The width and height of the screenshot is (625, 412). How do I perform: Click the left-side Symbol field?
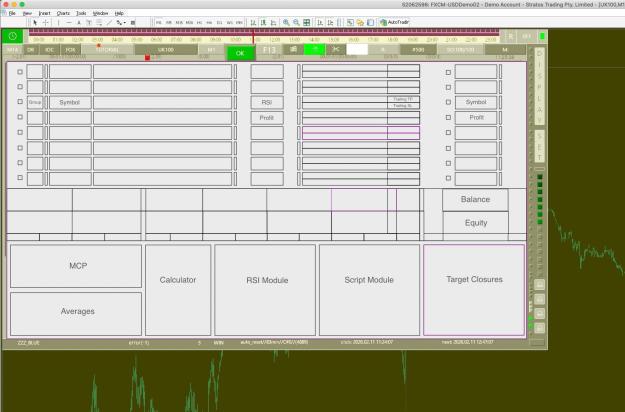pyautogui.click(x=70, y=102)
